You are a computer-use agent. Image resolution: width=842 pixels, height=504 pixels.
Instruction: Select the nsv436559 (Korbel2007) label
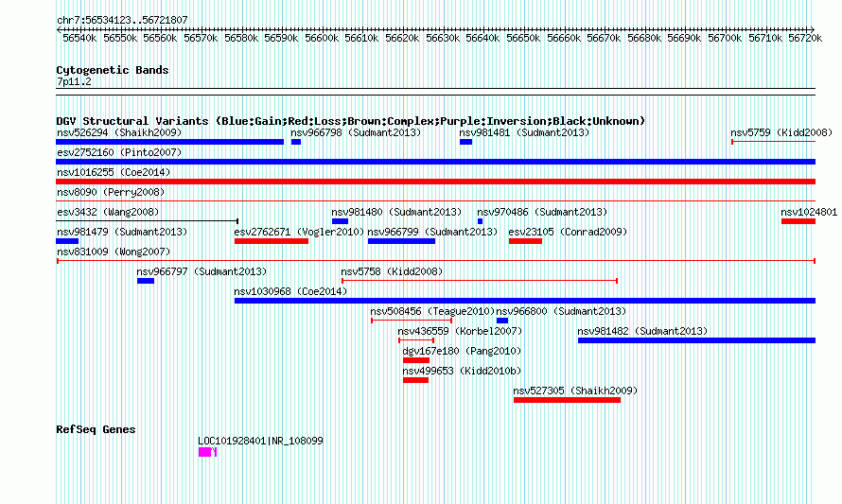click(460, 331)
